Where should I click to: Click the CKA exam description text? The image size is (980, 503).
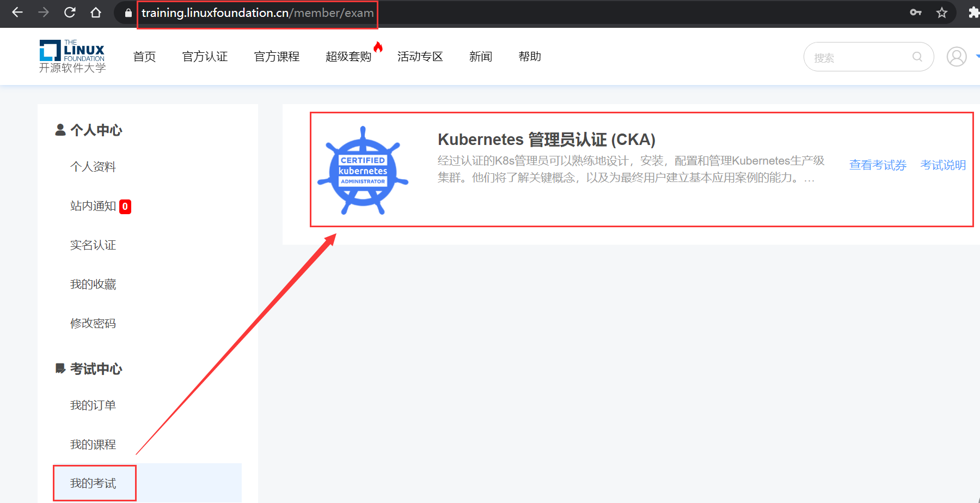631,169
